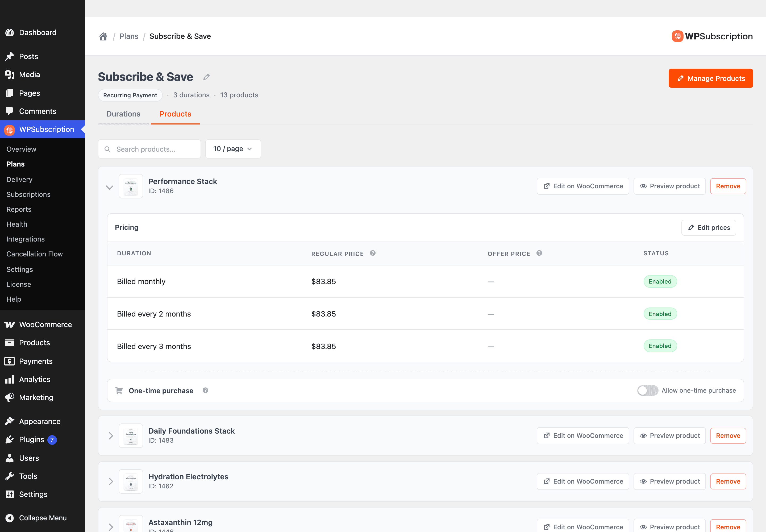Open WooCommerce in the sidebar
This screenshot has height=532, width=766.
tap(43, 324)
